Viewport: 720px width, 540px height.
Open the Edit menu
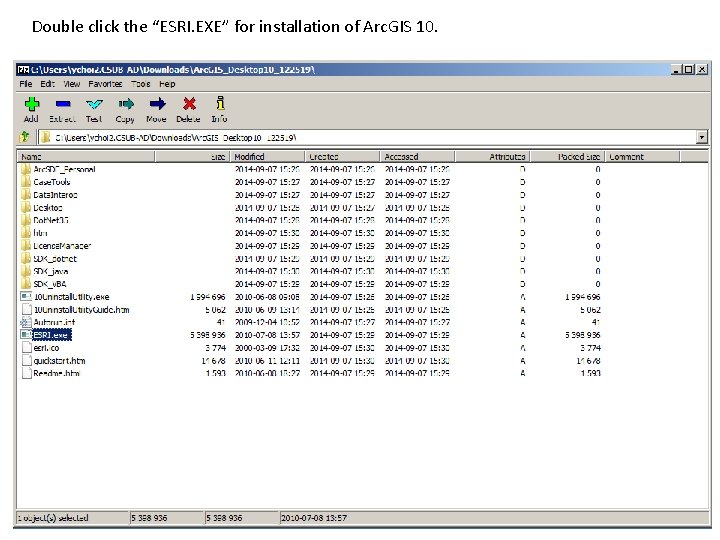tap(47, 84)
